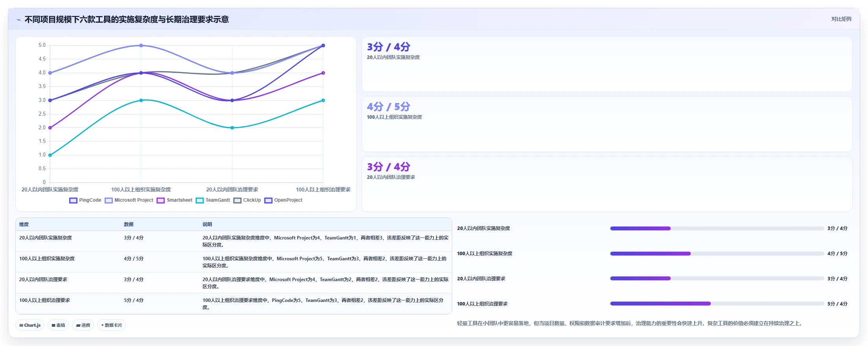Select the Chart.js tag chip
Viewport: 868px width, 346px height.
[x=30, y=325]
